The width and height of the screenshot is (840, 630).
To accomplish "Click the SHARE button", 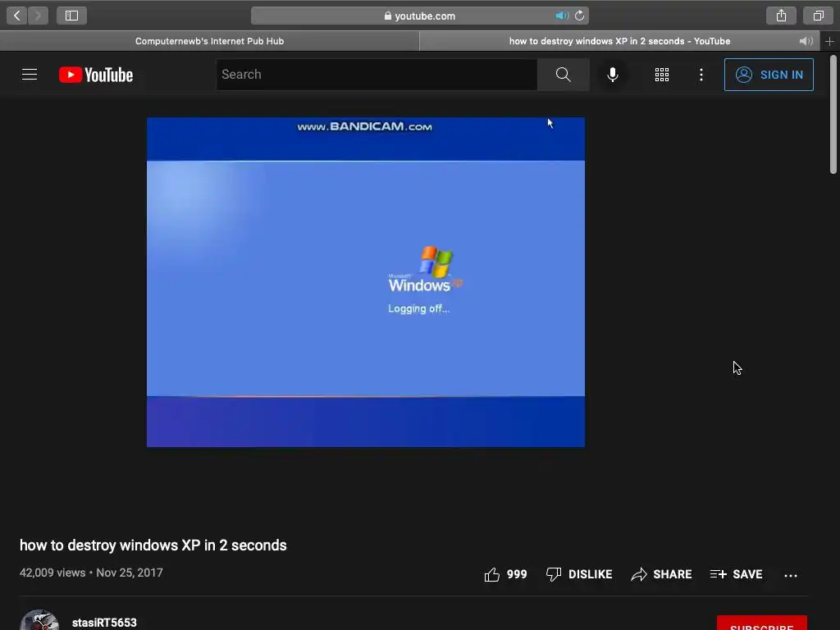I will pyautogui.click(x=661, y=574).
